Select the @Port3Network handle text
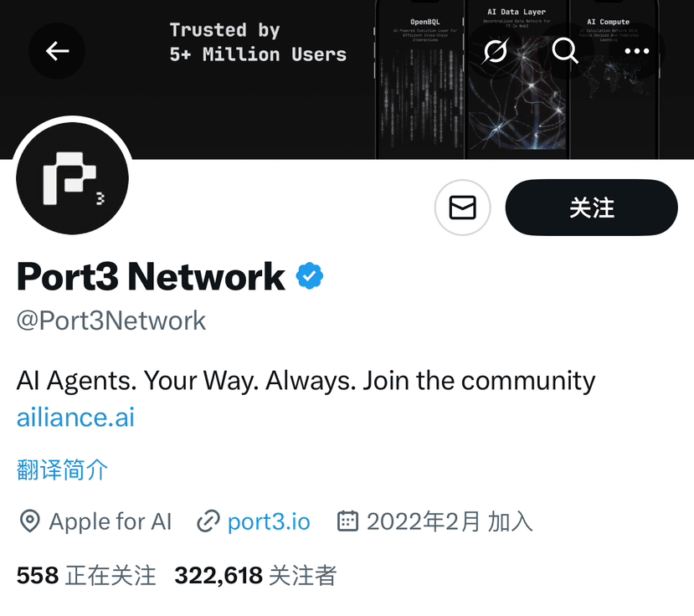Screen dimensions: 694x616 click(x=111, y=321)
